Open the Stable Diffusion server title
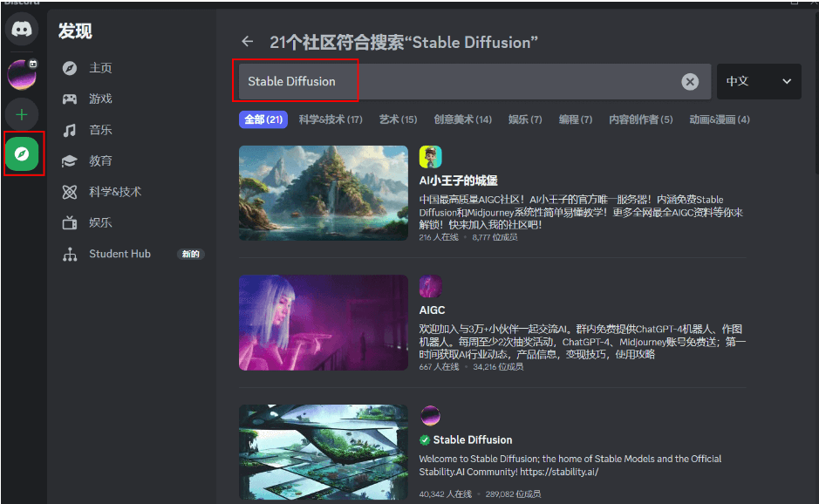The width and height of the screenshot is (819, 504). 473,439
